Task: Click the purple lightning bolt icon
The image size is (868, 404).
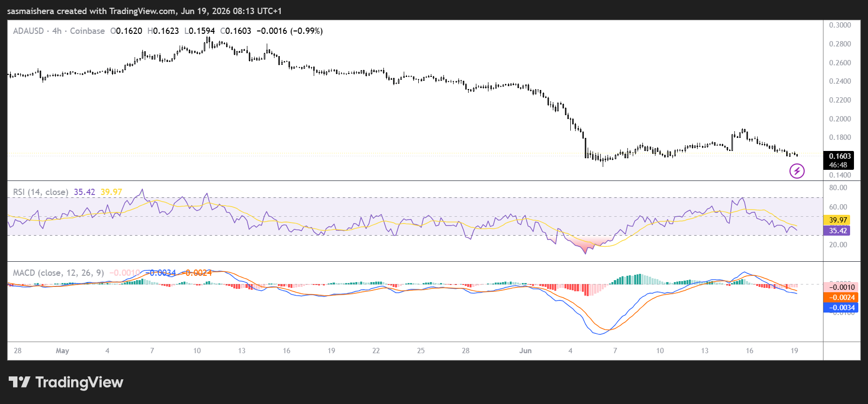Action: tap(797, 171)
